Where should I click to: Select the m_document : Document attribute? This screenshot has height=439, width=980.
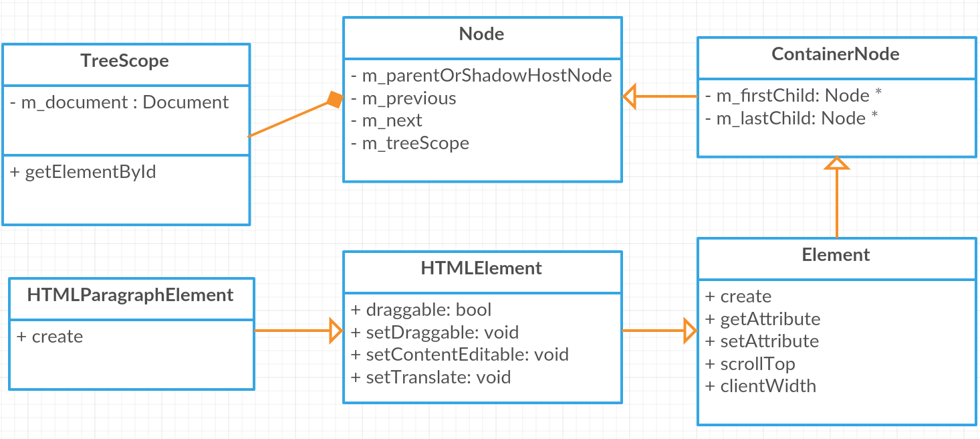click(120, 102)
